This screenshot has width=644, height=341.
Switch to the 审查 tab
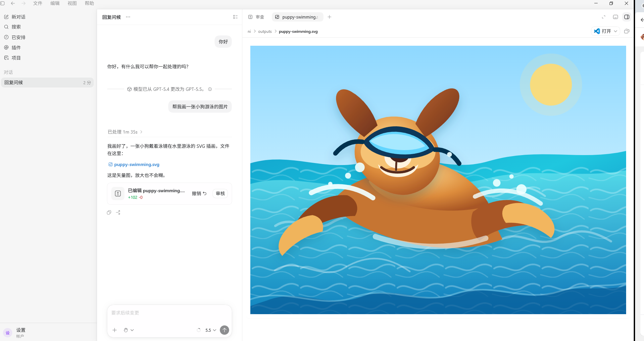(256, 17)
